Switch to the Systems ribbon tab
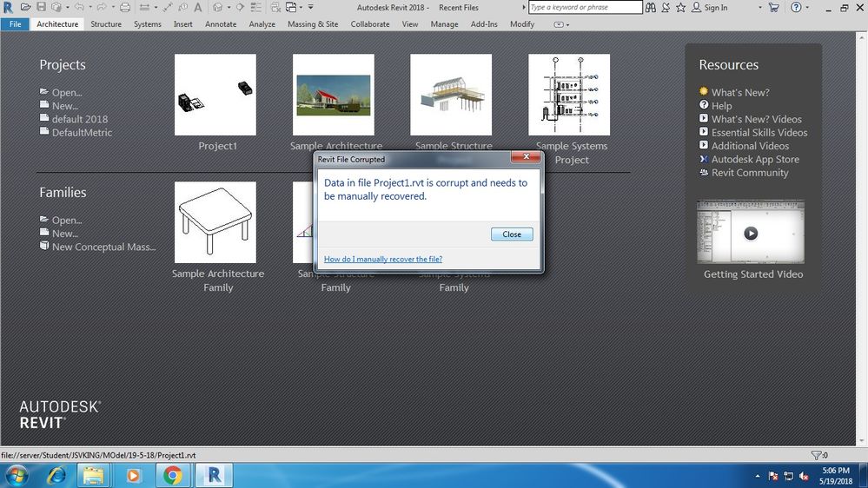The height and width of the screenshot is (488, 868). pyautogui.click(x=147, y=23)
